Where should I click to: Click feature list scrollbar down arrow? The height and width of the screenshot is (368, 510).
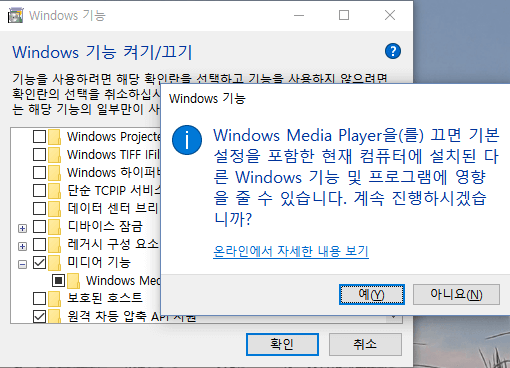coord(394,318)
